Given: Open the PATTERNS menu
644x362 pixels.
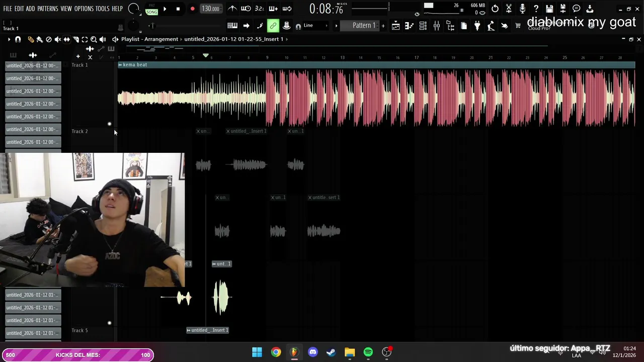Looking at the screenshot, I should click(x=48, y=9).
